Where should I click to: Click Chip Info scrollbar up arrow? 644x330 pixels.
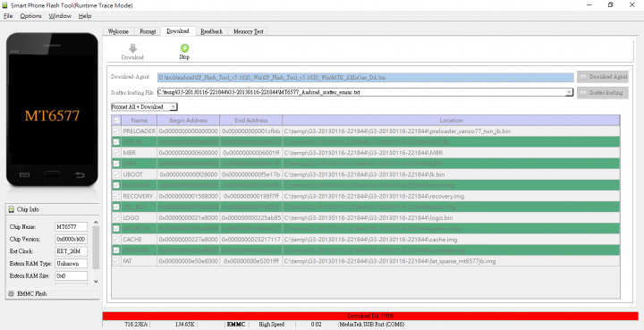click(x=96, y=223)
